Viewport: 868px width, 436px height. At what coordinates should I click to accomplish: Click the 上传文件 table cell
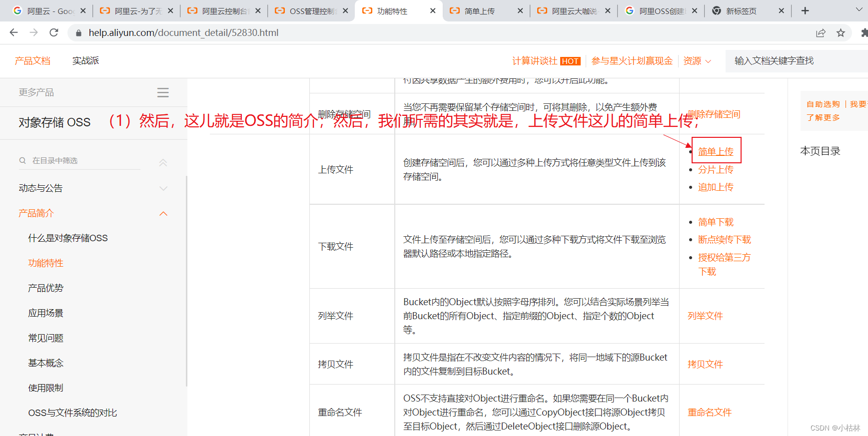352,169
